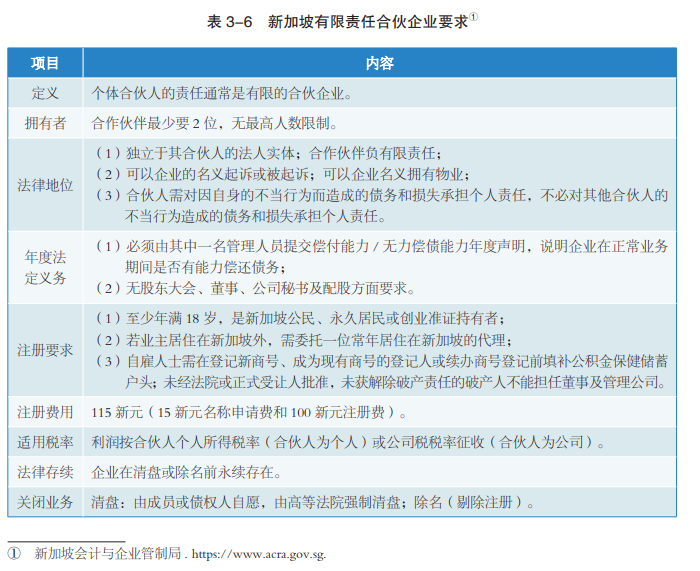
Task: Click the 新加坡会计与企业管制局 footnote text
Action: tap(108, 553)
